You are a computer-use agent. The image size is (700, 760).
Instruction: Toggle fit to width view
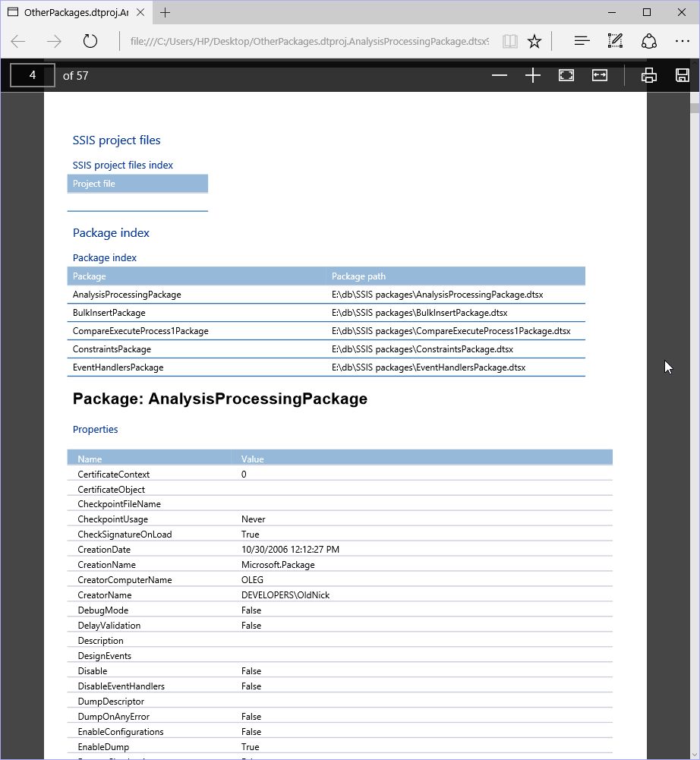click(x=600, y=75)
